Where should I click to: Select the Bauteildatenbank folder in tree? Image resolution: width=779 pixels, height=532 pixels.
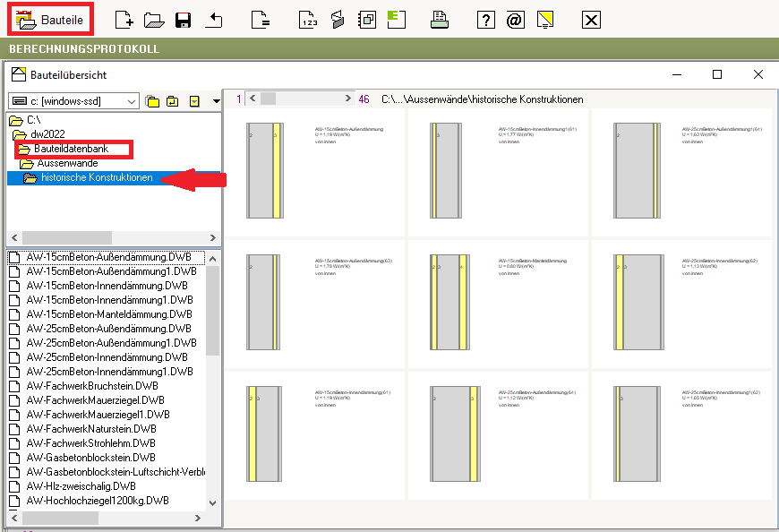[x=72, y=149]
